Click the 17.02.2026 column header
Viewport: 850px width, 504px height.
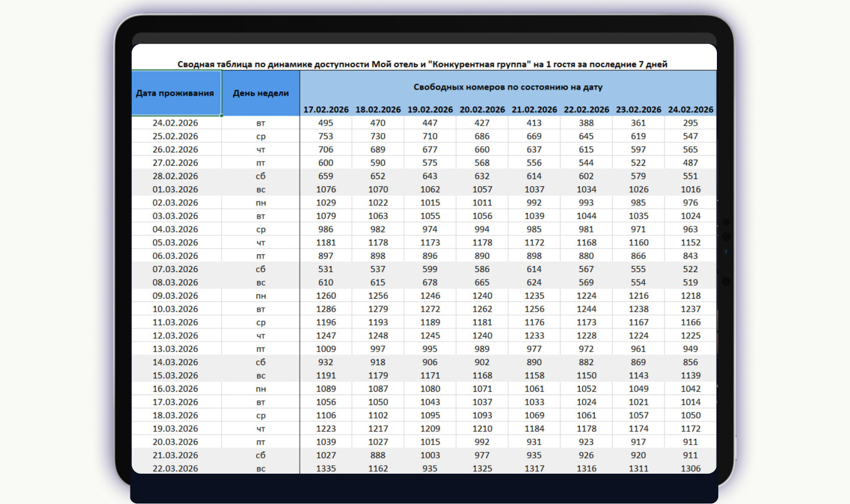coord(326,109)
